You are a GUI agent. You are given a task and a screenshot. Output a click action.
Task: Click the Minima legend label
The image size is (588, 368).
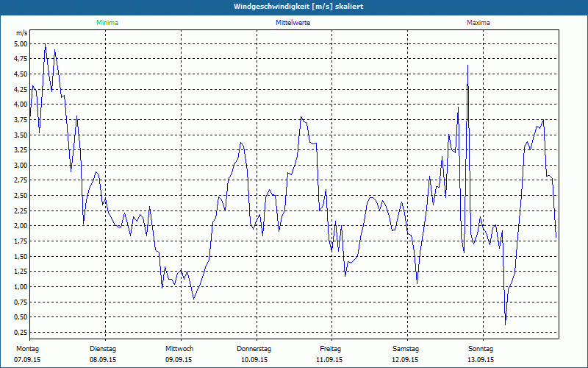[107, 23]
